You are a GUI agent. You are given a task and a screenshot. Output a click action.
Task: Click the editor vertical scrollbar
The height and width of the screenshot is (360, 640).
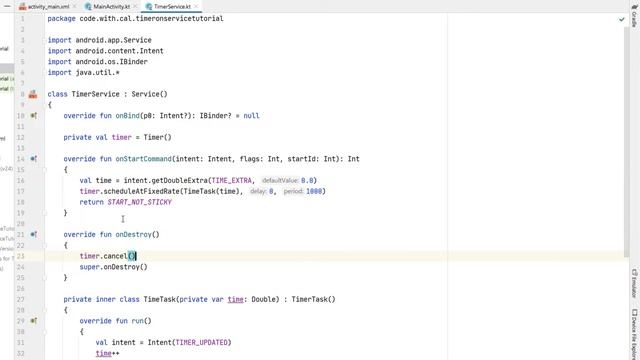click(627, 143)
